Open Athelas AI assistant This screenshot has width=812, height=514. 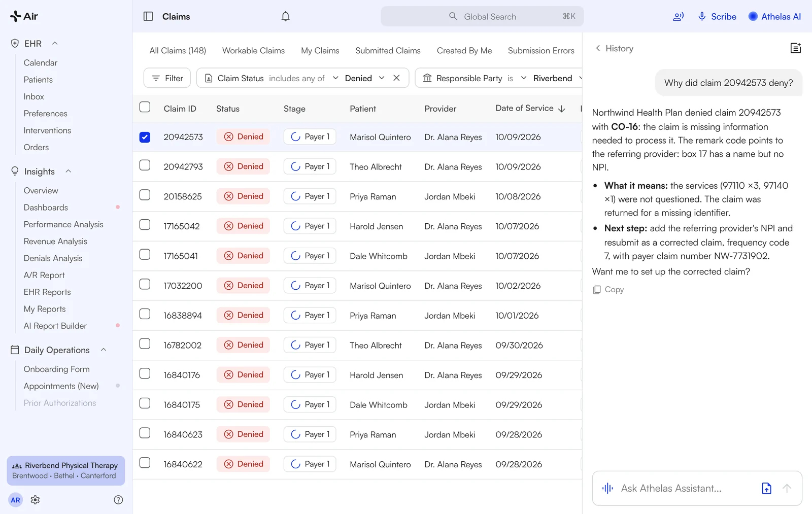[x=774, y=16]
